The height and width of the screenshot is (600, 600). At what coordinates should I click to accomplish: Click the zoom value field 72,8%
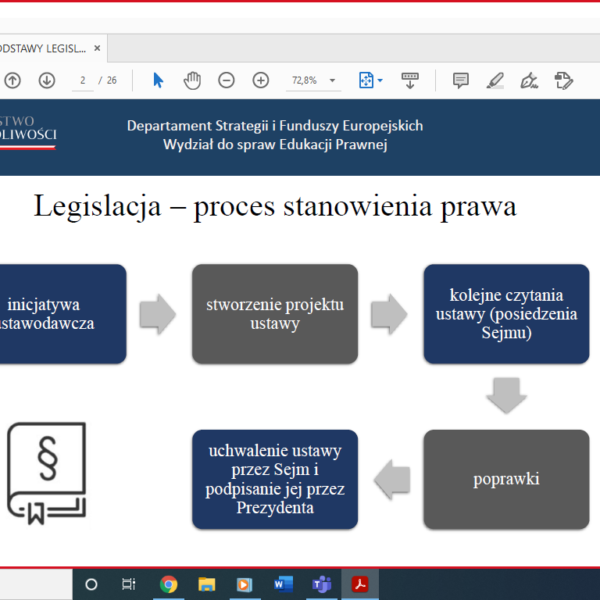[x=305, y=80]
